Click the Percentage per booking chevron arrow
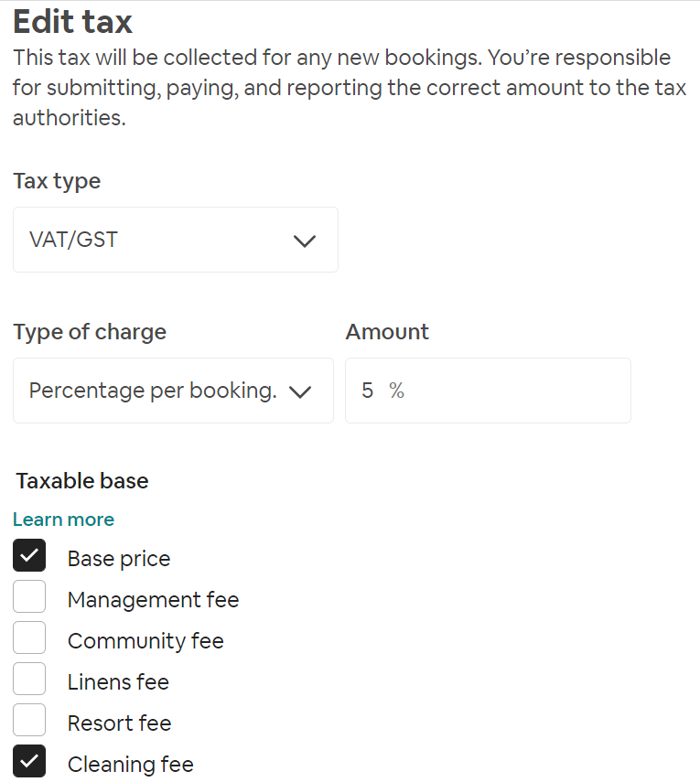700x782 pixels. [x=299, y=391]
